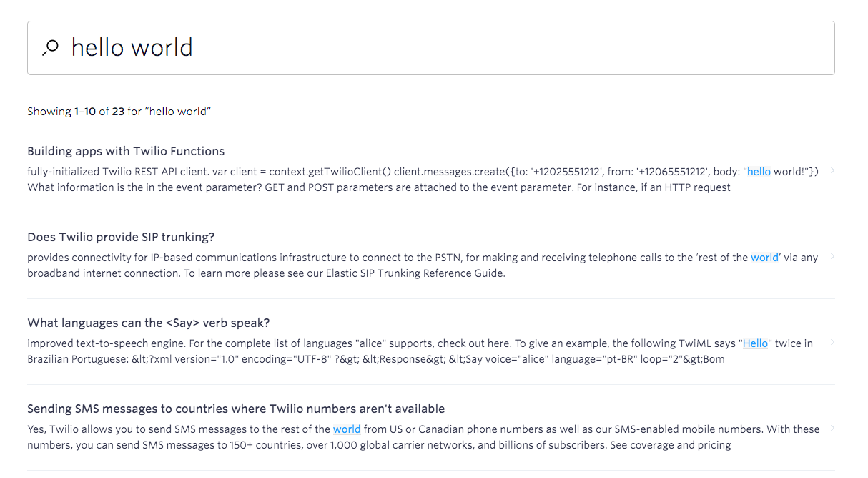
Task: Focus the "hello world" search field
Action: tap(429, 48)
